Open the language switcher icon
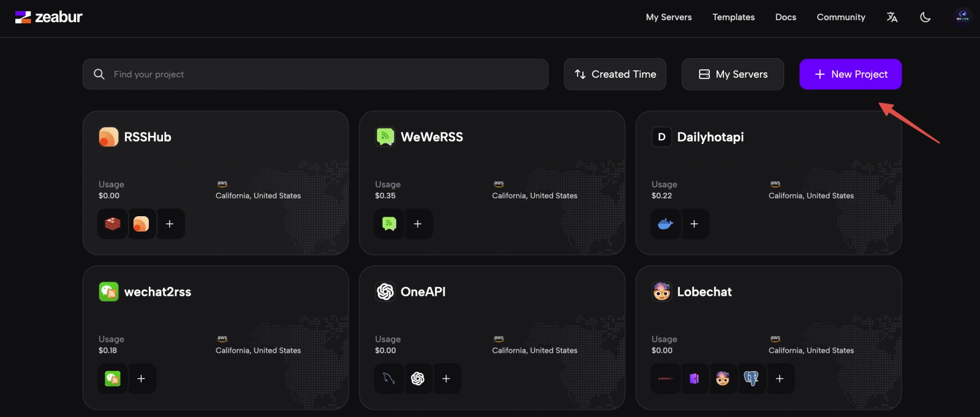This screenshot has height=417, width=980. click(892, 17)
